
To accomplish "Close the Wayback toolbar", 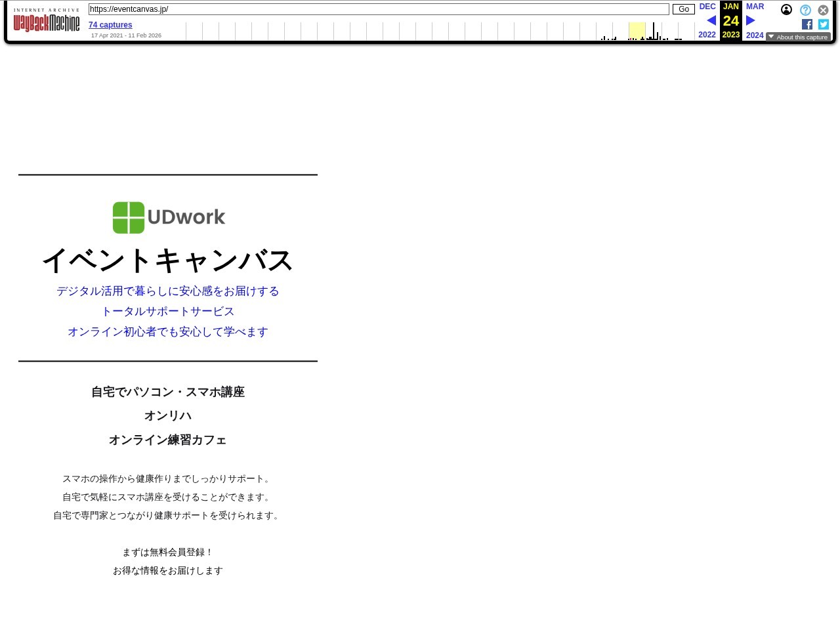I will (x=823, y=10).
